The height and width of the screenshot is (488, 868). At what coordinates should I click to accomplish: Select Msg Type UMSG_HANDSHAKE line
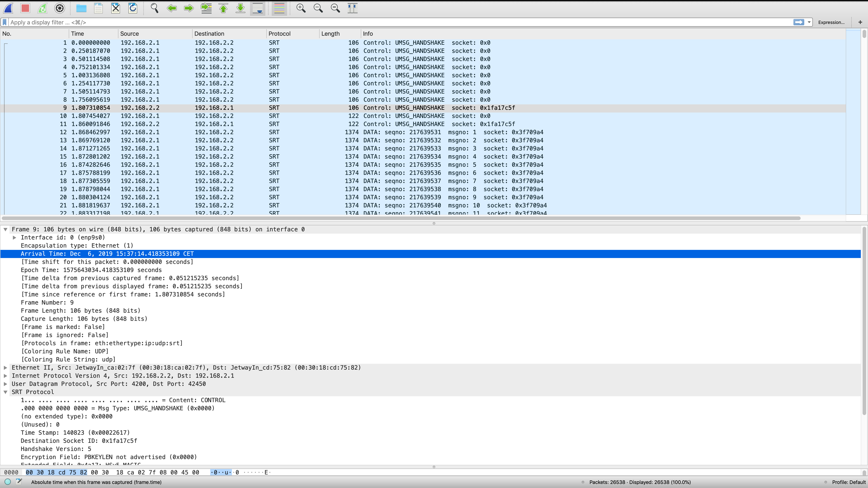(x=431, y=408)
